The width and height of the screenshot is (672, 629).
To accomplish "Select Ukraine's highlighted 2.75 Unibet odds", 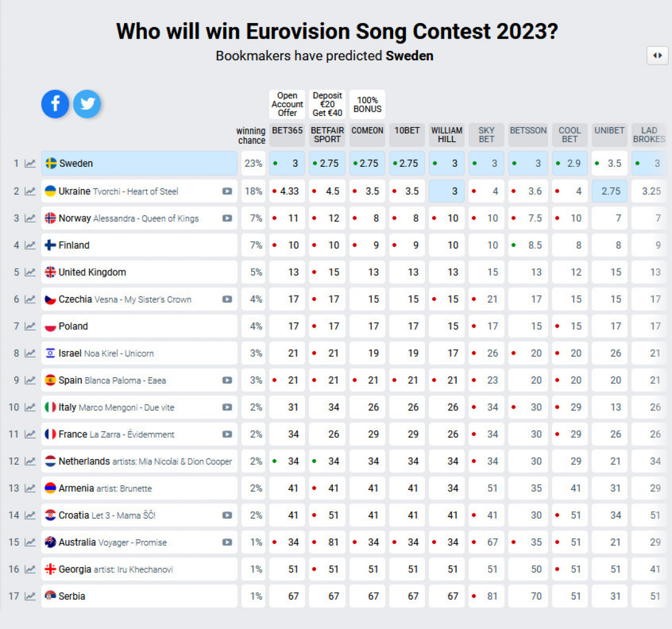I will [x=610, y=191].
